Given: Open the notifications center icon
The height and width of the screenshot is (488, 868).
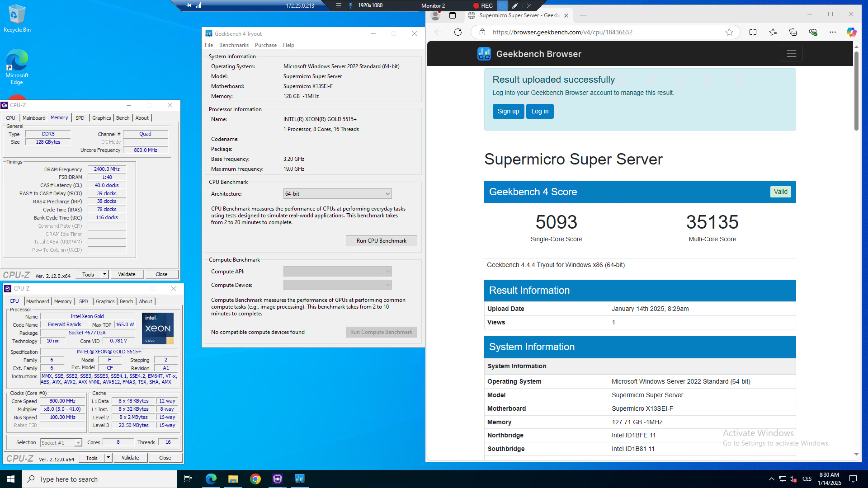Looking at the screenshot, I should click(853, 479).
